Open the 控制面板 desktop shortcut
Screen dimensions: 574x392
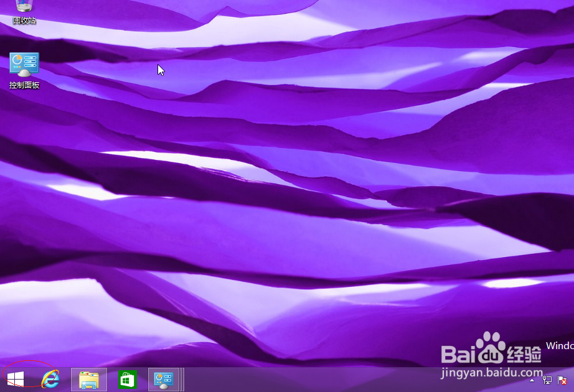(24, 64)
